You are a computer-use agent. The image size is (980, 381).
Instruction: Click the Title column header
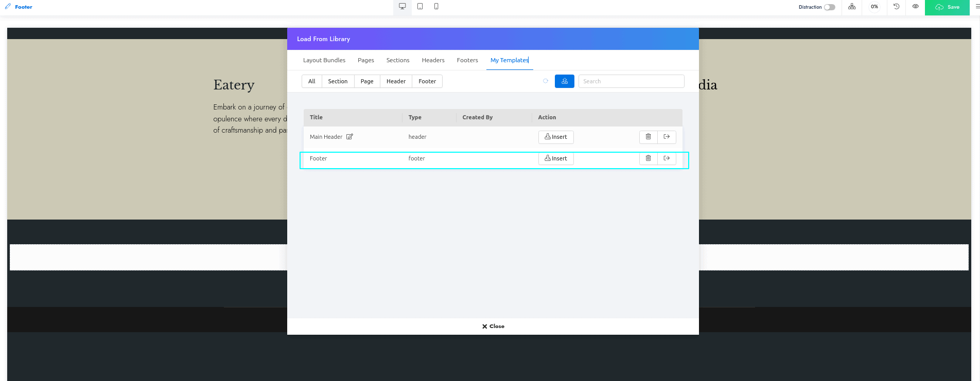click(x=316, y=117)
